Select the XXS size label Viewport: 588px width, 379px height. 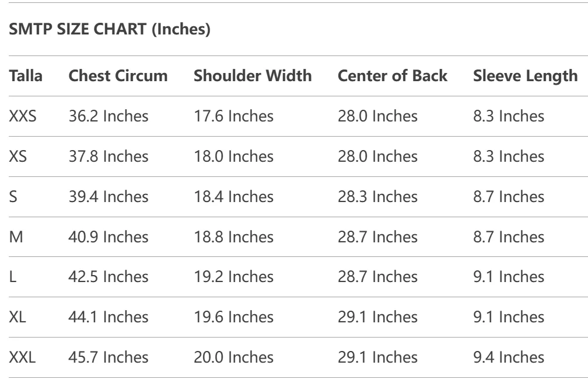pyautogui.click(x=23, y=116)
